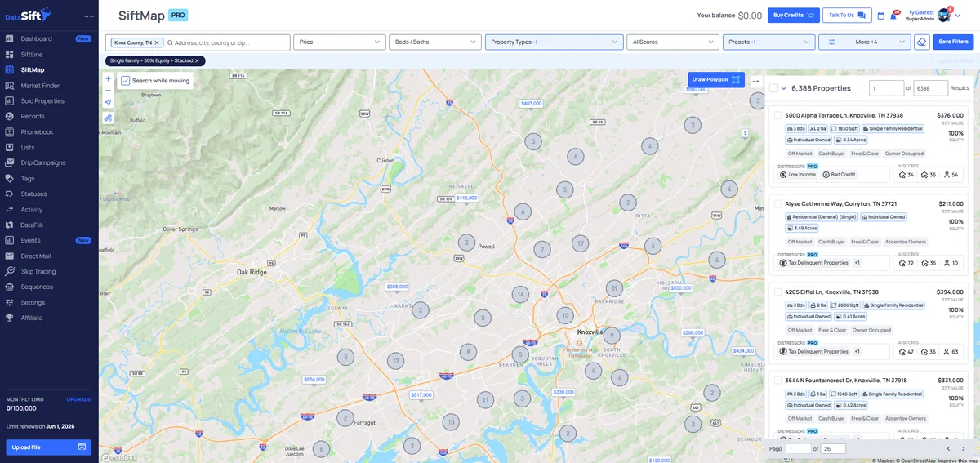Click the $403,000 price marker on map
980x463 pixels.
(532, 104)
